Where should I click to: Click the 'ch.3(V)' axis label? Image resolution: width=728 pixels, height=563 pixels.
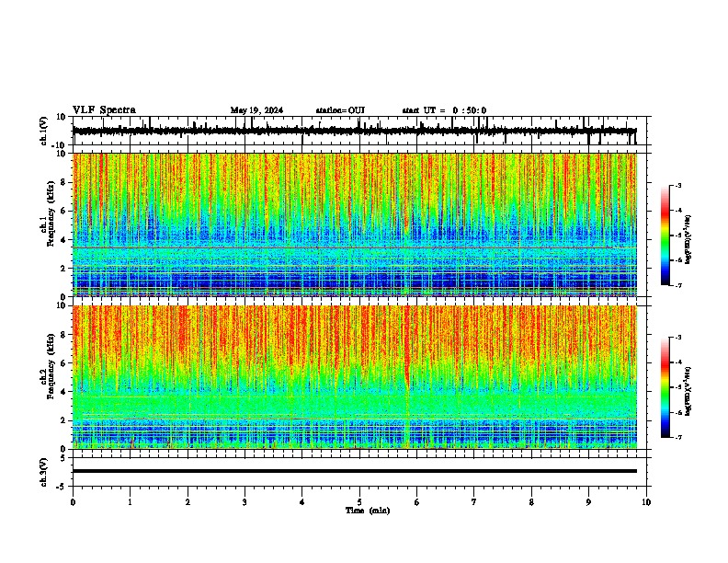[x=44, y=472]
